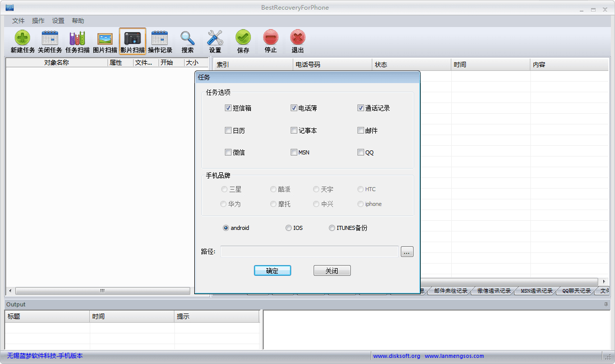The width and height of the screenshot is (615, 364).
Task: Click the 标题 column header in Output
Action: pos(47,317)
